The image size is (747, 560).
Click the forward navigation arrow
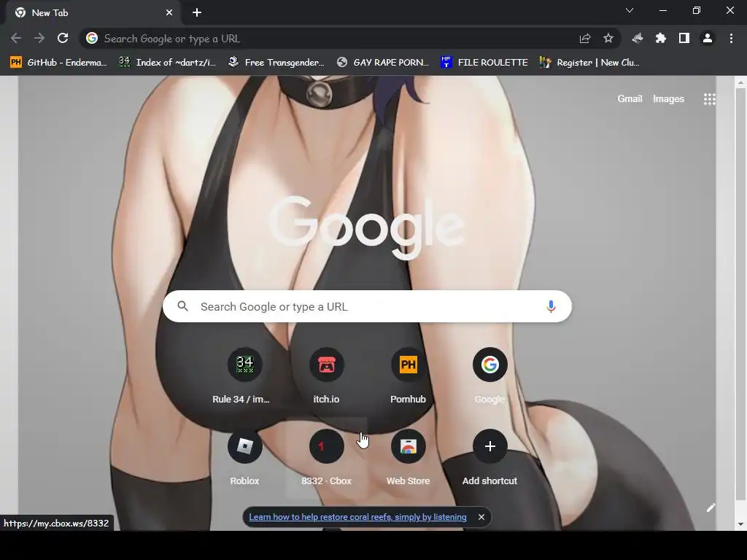39,38
